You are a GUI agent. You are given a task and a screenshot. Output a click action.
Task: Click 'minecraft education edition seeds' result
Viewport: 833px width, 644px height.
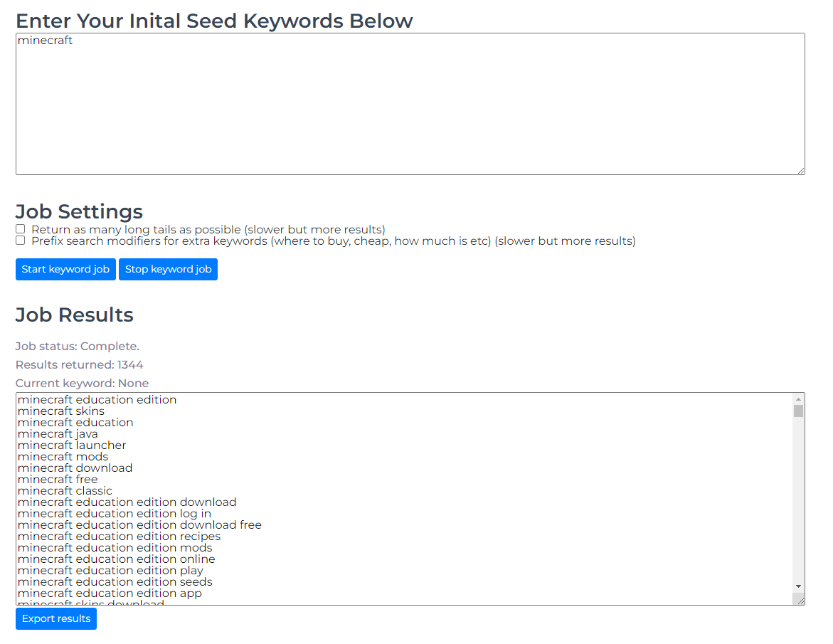[x=115, y=582]
